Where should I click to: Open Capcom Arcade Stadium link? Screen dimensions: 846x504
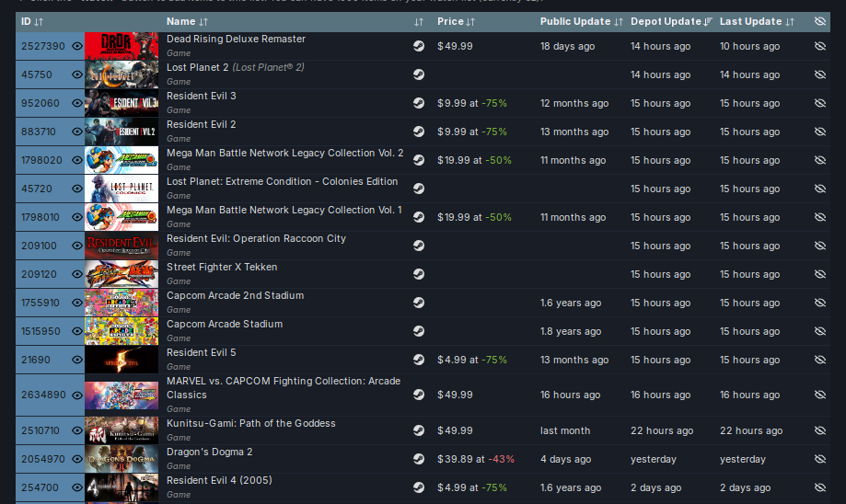[x=225, y=324]
